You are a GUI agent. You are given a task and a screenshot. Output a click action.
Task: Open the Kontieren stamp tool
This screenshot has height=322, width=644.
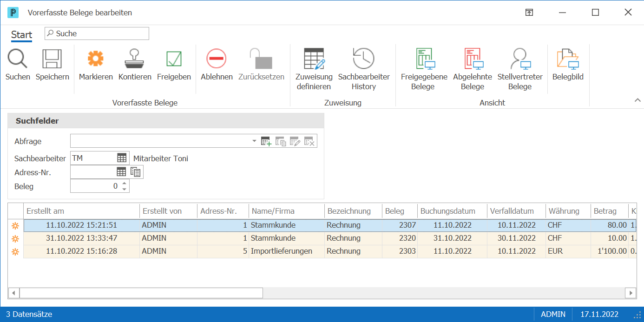click(x=135, y=59)
